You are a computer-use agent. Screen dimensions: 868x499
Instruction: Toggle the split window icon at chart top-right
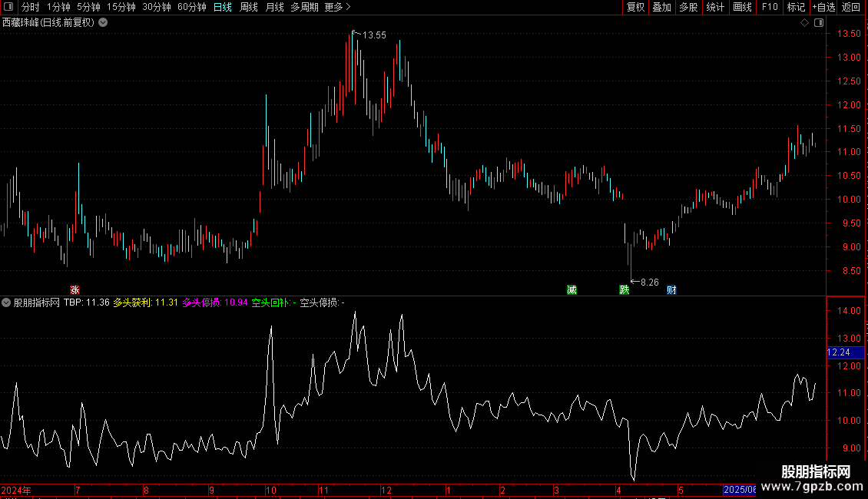tap(819, 23)
